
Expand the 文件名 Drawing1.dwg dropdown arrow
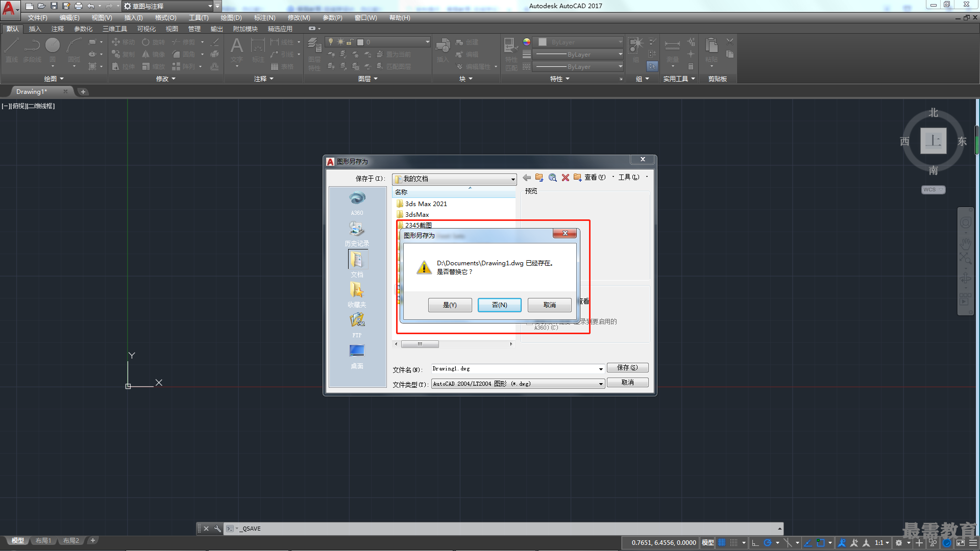pyautogui.click(x=601, y=369)
